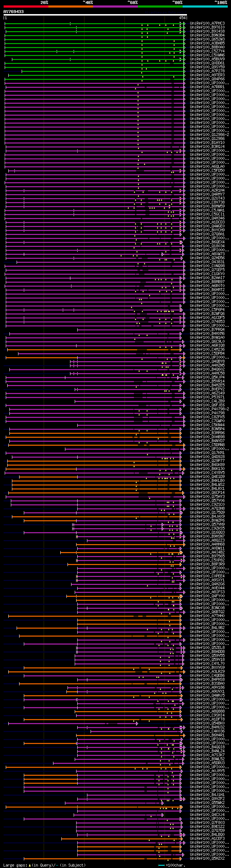
Task: Click hit label UniRef100_Q5HZX2
Action: (x=207, y=858)
